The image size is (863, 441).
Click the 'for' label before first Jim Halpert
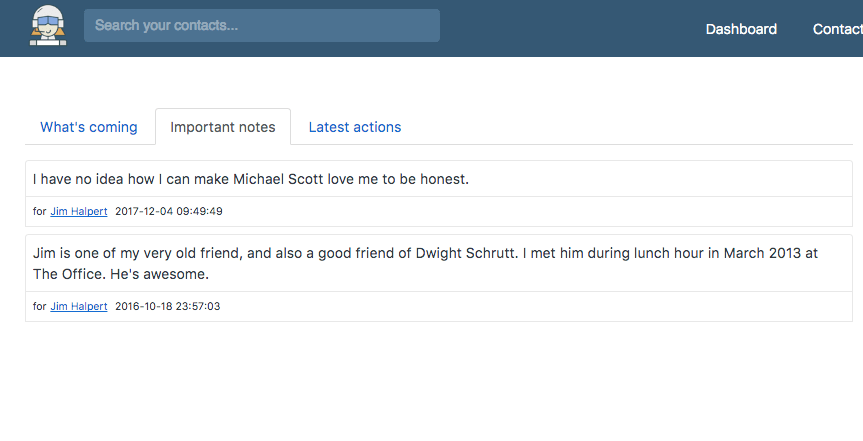[x=40, y=211]
